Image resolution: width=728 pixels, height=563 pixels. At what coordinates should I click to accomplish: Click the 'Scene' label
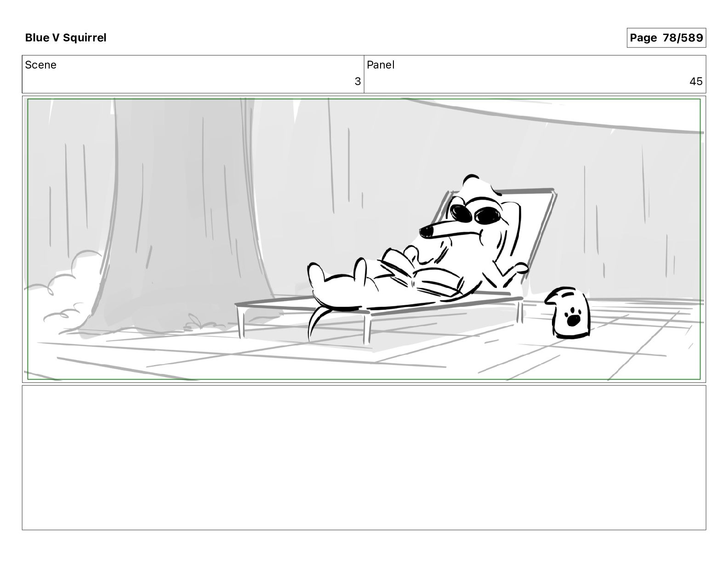(41, 65)
